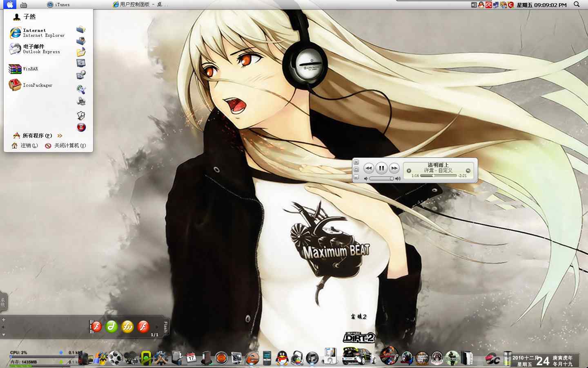Screen dimensions: 588x368
Task: Open the Spotlight search magnifier icon
Action: click(x=577, y=4)
